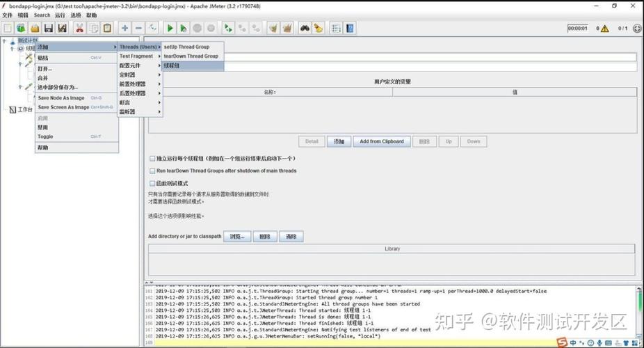This screenshot has height=348, width=644.
Task: Click the 名称 column header
Action: [271, 92]
